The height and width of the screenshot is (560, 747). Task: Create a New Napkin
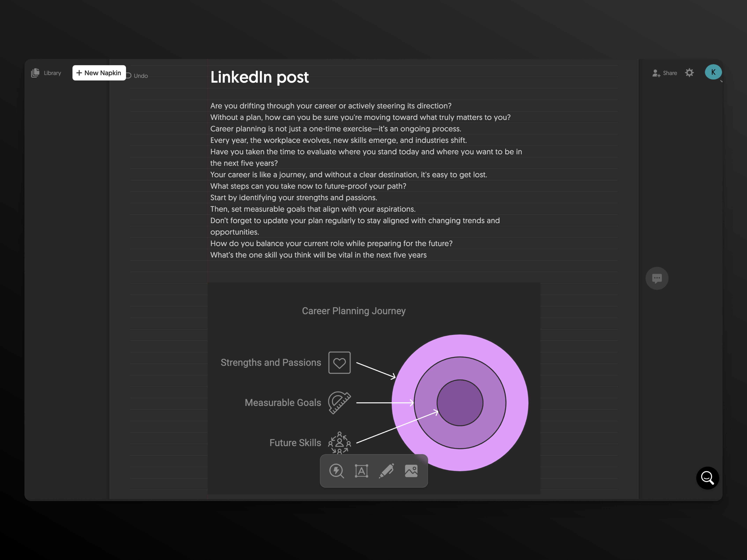coord(99,73)
